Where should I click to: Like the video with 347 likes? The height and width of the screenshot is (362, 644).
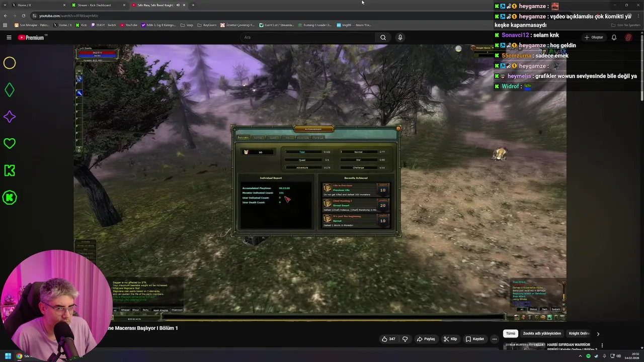tap(388, 339)
